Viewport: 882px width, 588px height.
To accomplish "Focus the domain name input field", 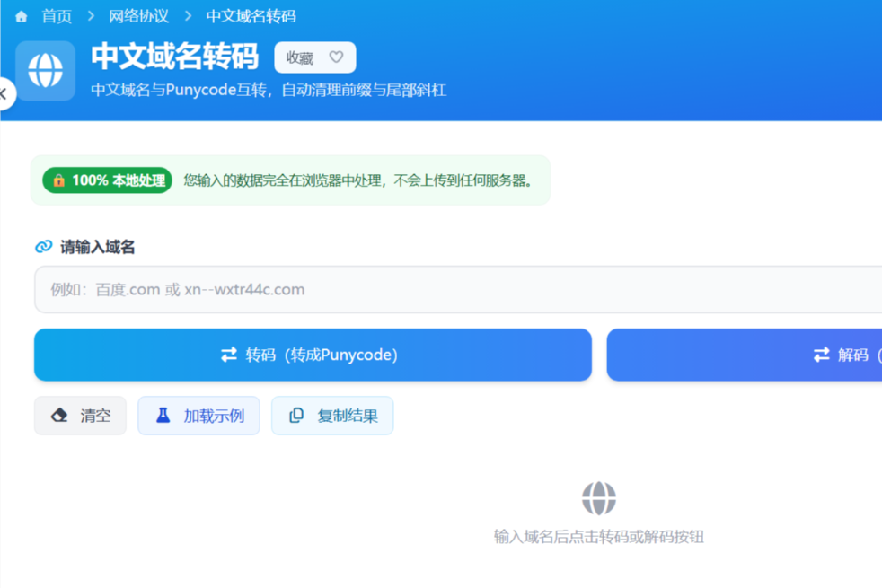I will (x=458, y=289).
